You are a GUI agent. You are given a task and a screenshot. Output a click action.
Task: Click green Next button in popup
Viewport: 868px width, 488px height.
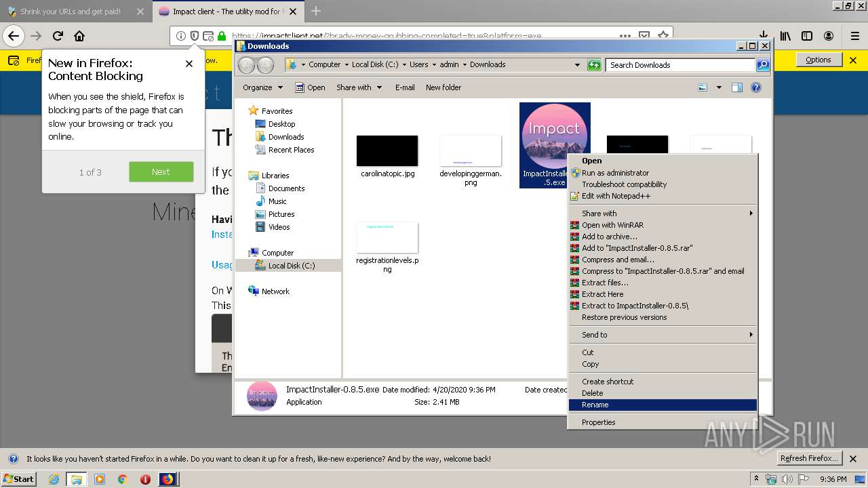click(x=161, y=172)
